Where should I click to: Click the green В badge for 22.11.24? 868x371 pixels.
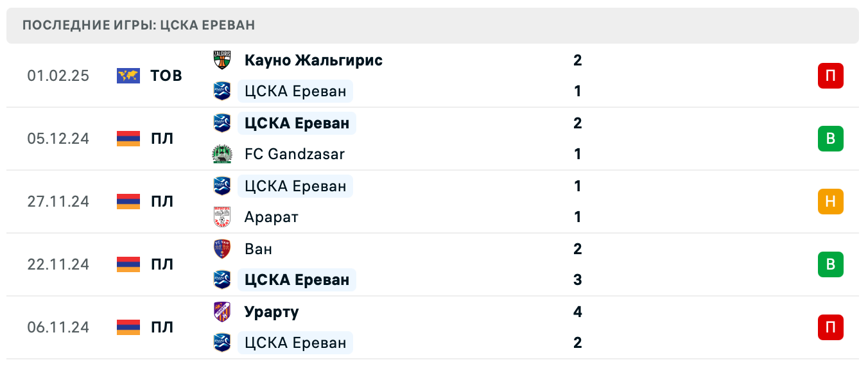point(830,264)
